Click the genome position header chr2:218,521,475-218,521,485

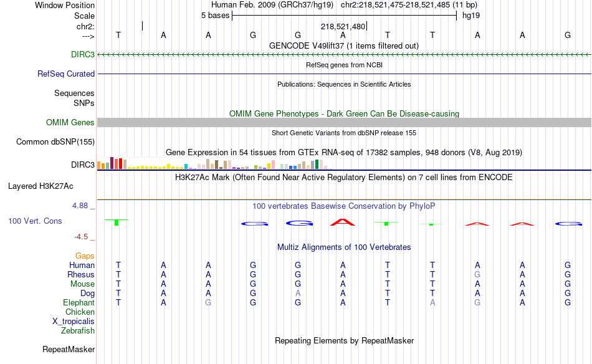409,5
